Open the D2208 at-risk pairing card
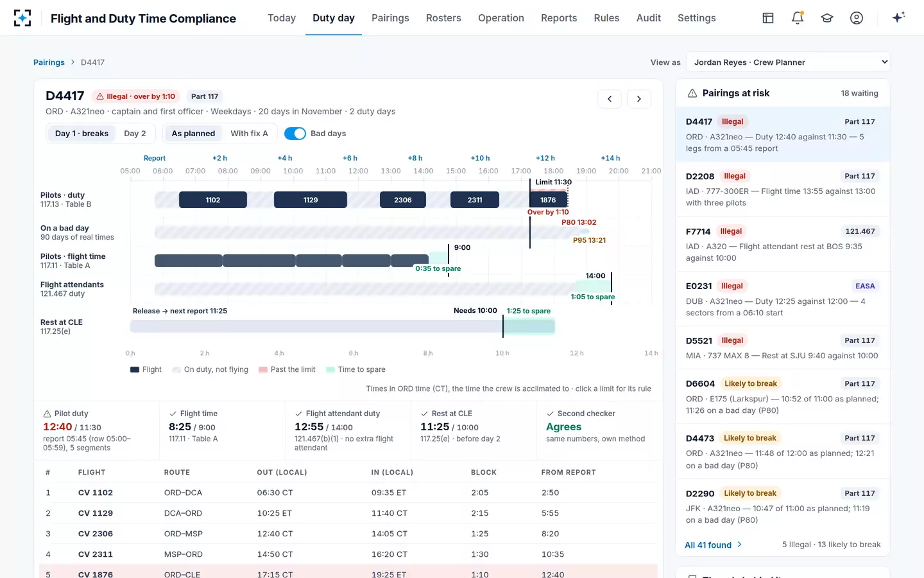This screenshot has height=578, width=924. (x=783, y=189)
